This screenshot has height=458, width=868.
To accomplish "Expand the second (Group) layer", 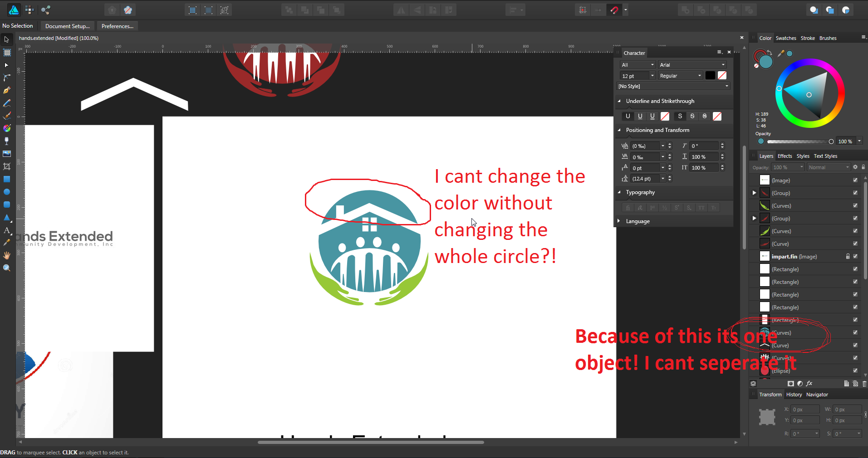I will pyautogui.click(x=755, y=219).
